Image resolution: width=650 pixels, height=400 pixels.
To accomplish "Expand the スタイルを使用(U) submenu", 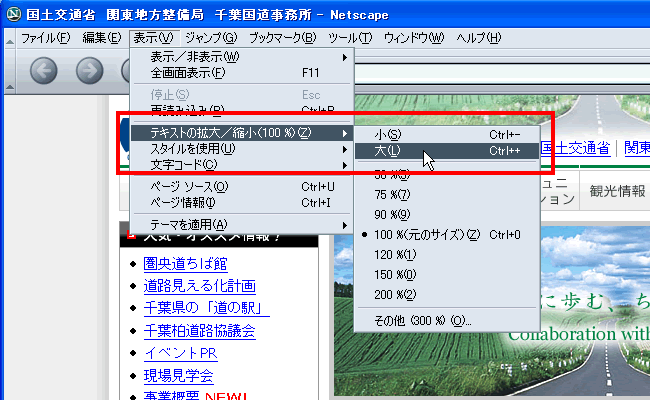I will coord(242,149).
